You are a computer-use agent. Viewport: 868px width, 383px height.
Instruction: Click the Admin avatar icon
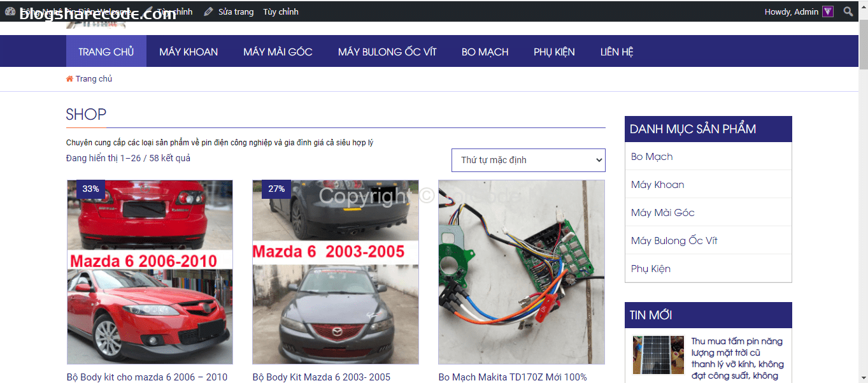(x=828, y=11)
